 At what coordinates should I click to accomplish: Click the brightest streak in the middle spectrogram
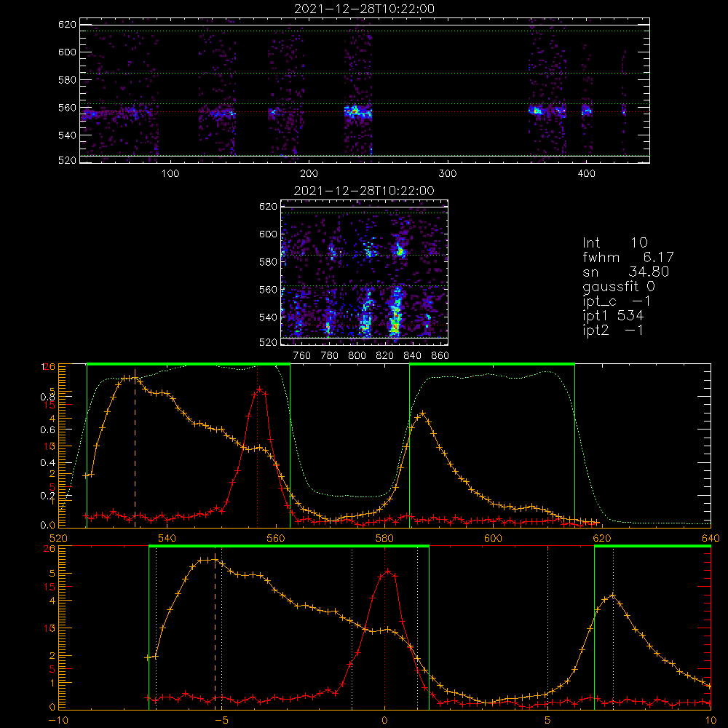[395, 313]
